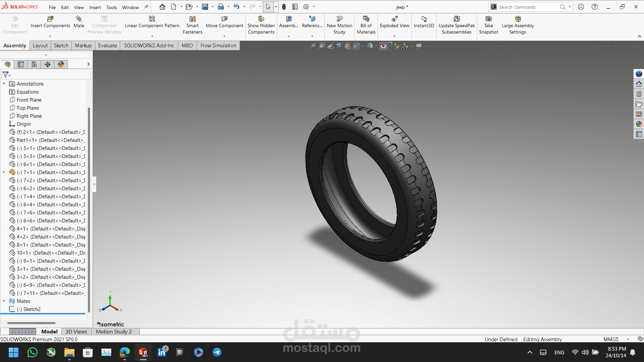Image resolution: width=644 pixels, height=362 pixels.
Task: Open the DisplayManager appearance sphere tab
Action: coord(61,64)
